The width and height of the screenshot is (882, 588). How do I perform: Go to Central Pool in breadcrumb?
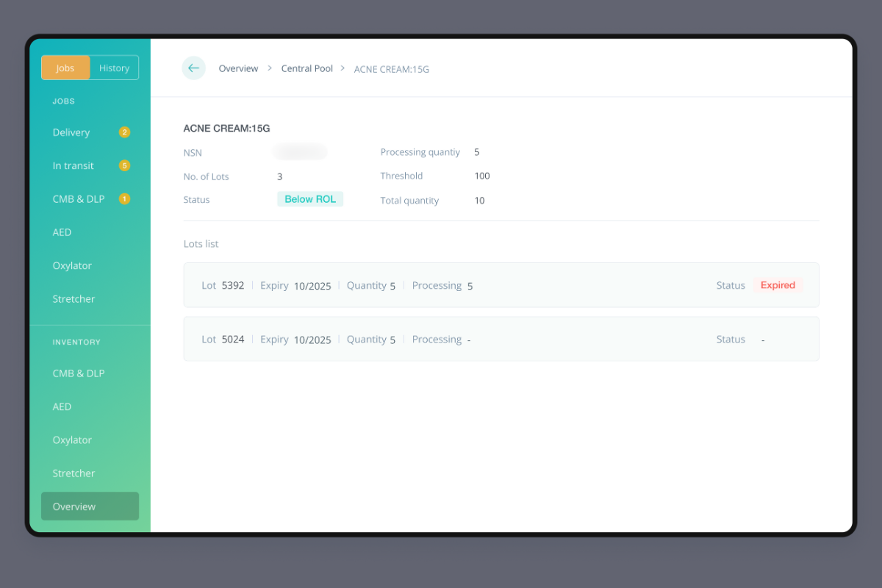point(307,68)
